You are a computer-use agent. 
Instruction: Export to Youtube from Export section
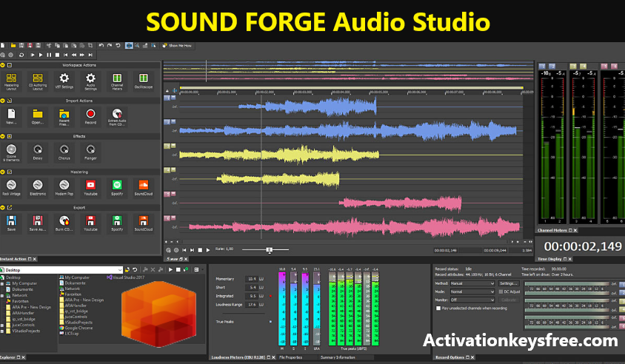coord(90,223)
